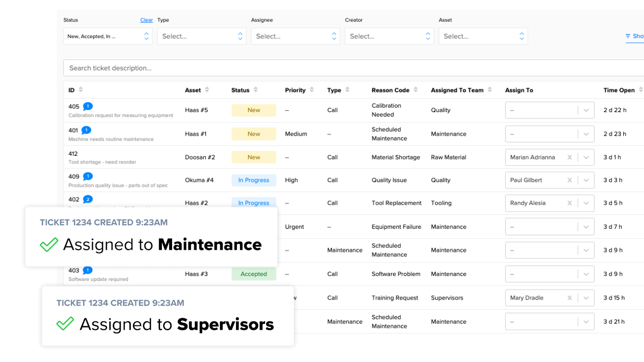Open comment bubble on ticket 403
The height and width of the screenshot is (362, 644).
click(x=88, y=270)
